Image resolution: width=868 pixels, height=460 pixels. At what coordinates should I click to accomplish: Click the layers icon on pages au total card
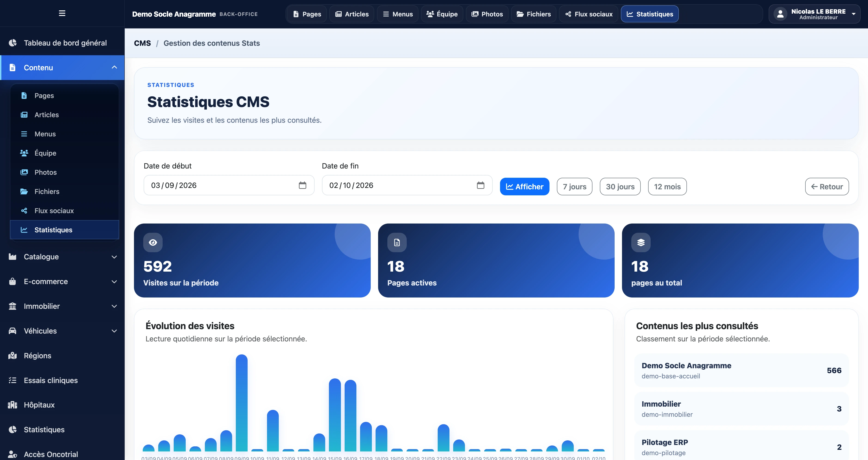[x=641, y=242]
